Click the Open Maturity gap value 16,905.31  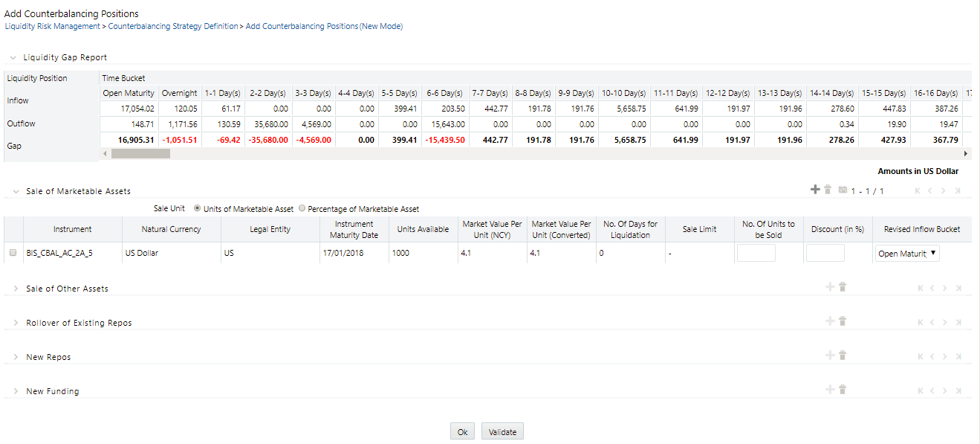136,140
